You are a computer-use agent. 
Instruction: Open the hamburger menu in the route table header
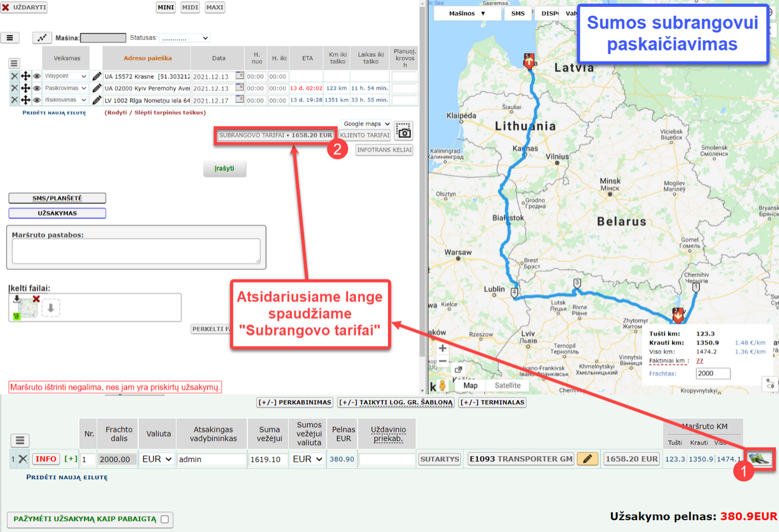click(x=14, y=63)
